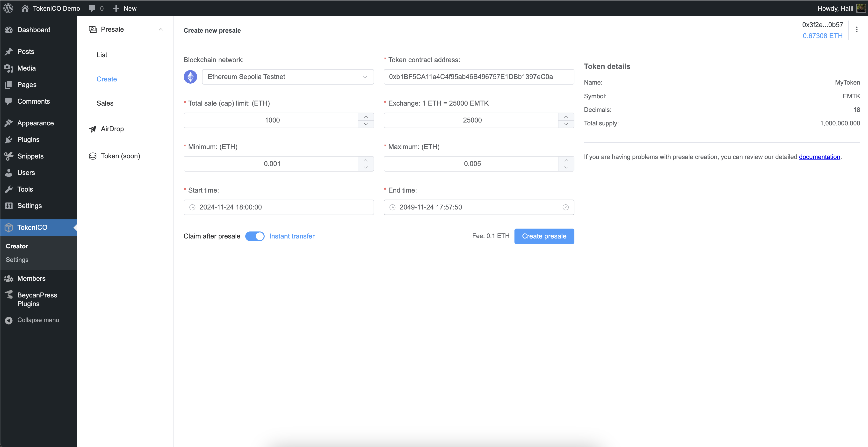Click Instant transfer label

[292, 236]
